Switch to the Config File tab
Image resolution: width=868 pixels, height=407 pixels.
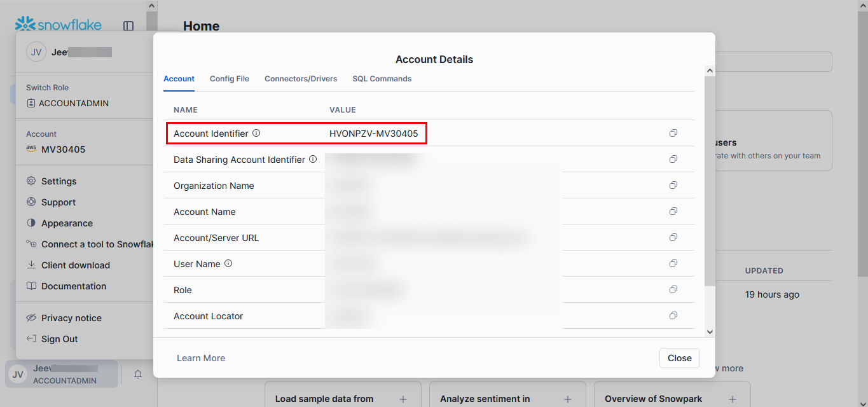pyautogui.click(x=229, y=79)
